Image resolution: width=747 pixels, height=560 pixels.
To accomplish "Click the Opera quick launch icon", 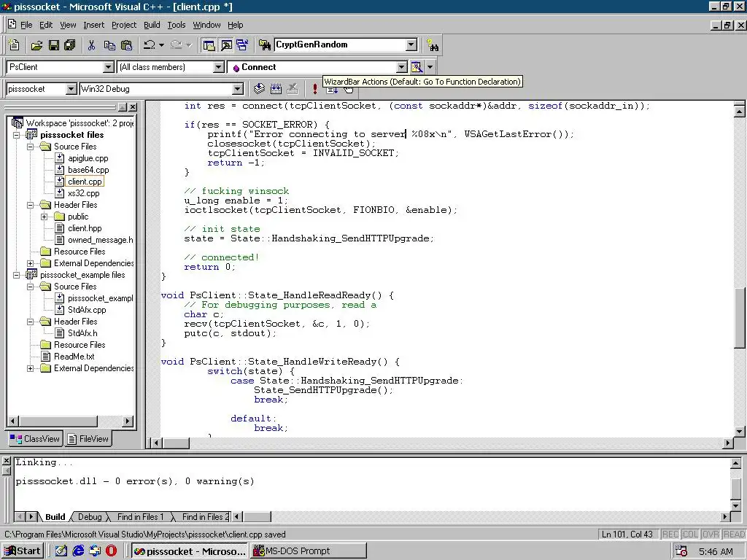I will point(111,551).
